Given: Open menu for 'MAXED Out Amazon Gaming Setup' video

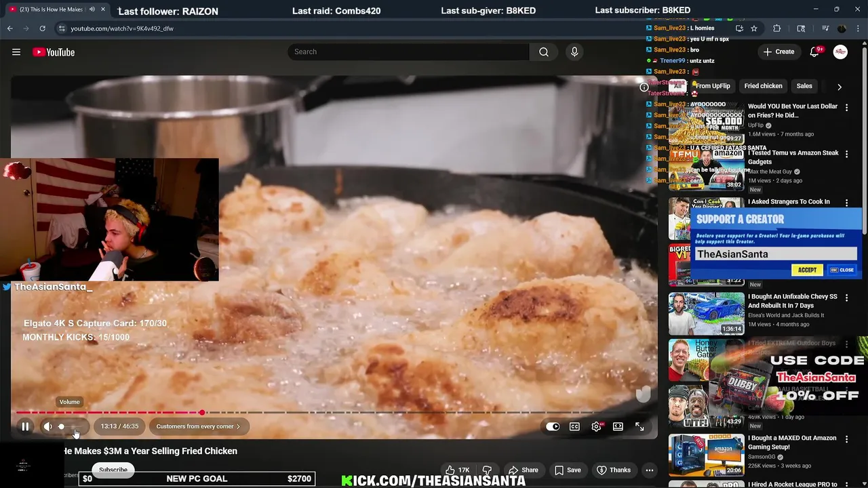Looking at the screenshot, I should coord(846,439).
